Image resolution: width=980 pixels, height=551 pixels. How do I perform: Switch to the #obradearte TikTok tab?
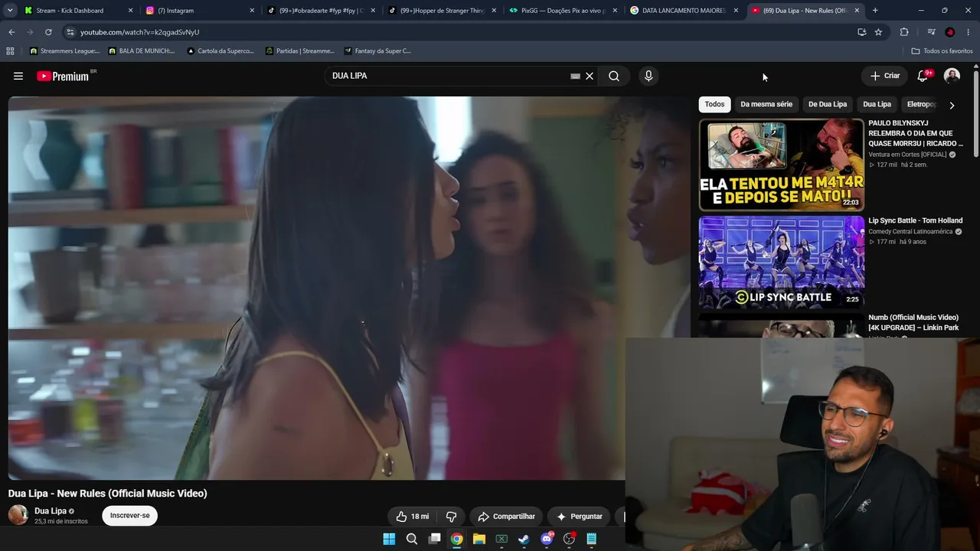tap(320, 11)
